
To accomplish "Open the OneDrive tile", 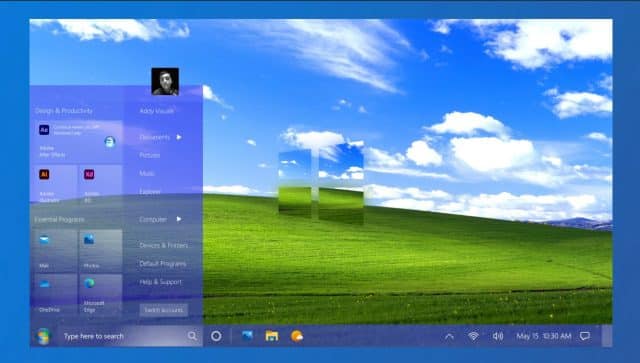I will click(x=54, y=294).
